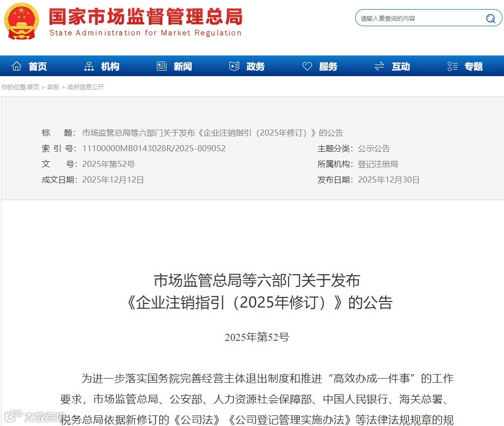
Task: Click document number 2025年第52号 in metadata
Action: (x=108, y=164)
